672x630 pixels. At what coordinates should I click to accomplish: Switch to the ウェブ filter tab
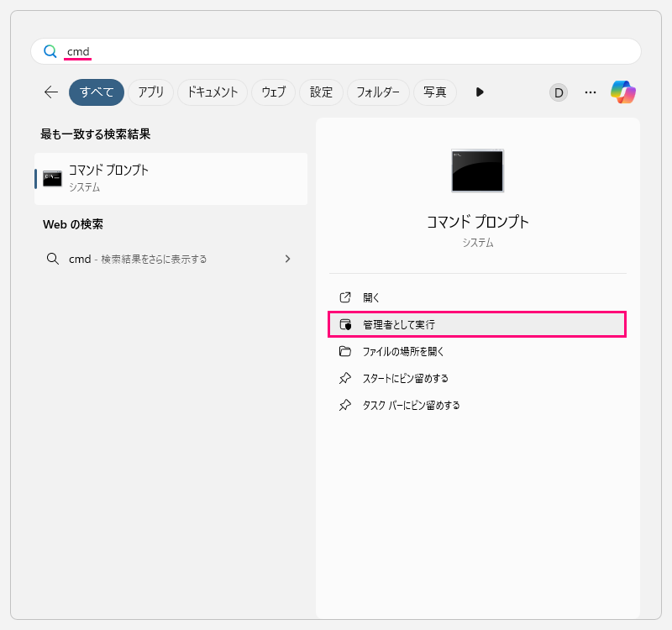coord(273,92)
